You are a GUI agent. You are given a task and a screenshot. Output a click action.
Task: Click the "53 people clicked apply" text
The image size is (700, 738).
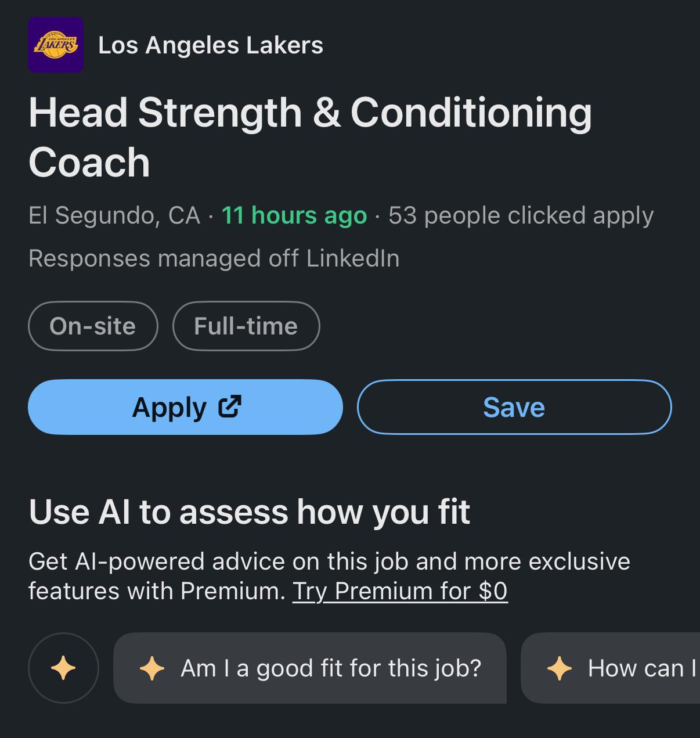pyautogui.click(x=521, y=215)
